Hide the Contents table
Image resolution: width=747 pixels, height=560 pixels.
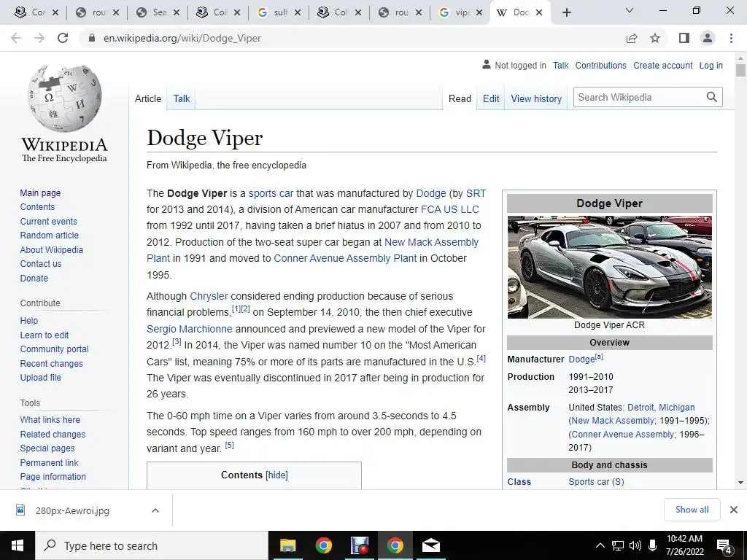276,475
